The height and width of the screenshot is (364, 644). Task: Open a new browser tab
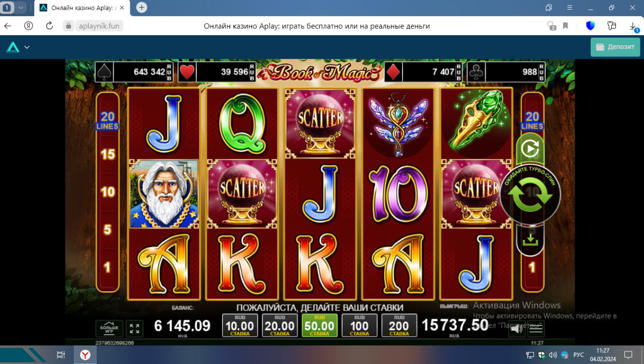point(142,8)
